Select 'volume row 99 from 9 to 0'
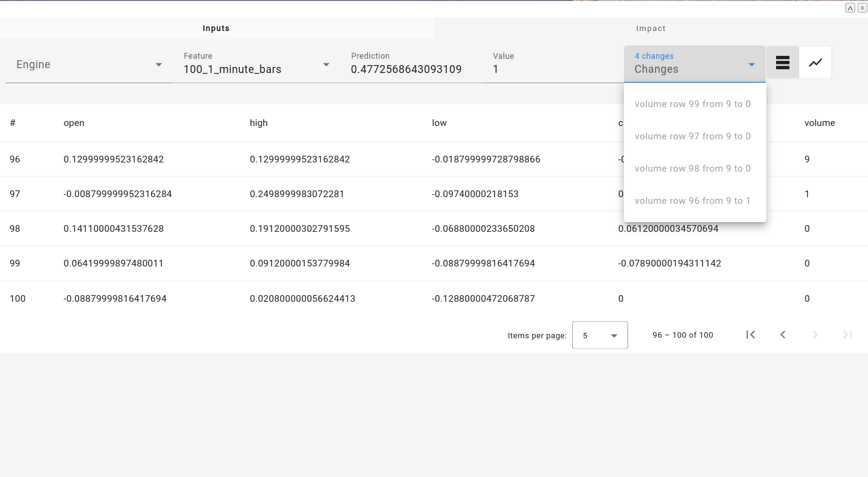The height and width of the screenshot is (477, 868). tap(693, 104)
